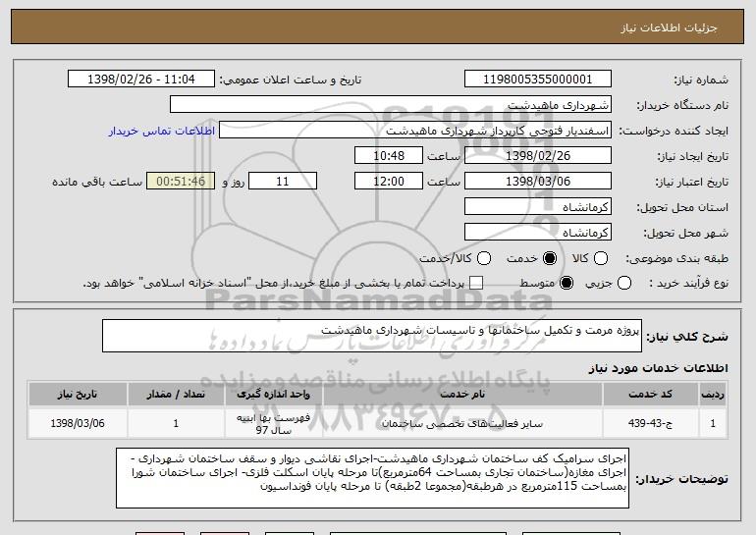Select the خدمت radio button

550,258
